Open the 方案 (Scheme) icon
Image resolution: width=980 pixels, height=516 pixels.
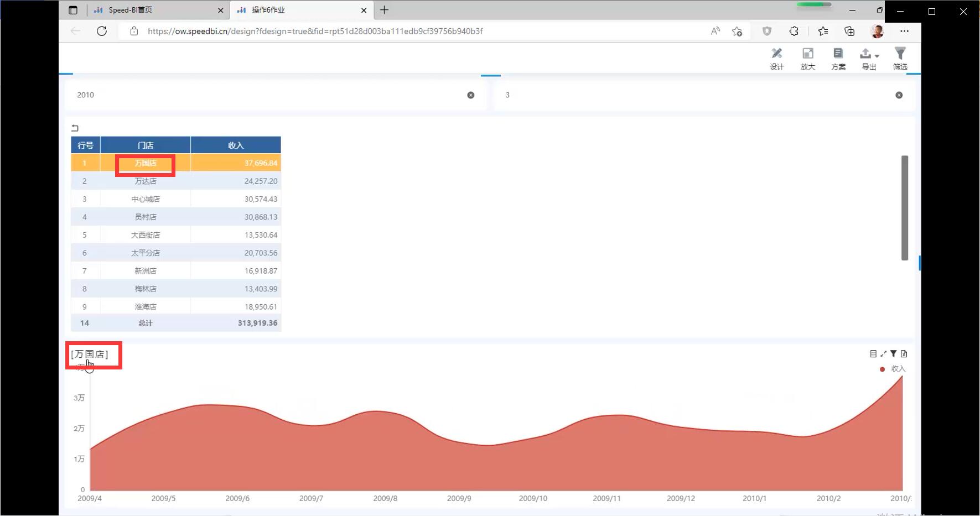tap(838, 58)
